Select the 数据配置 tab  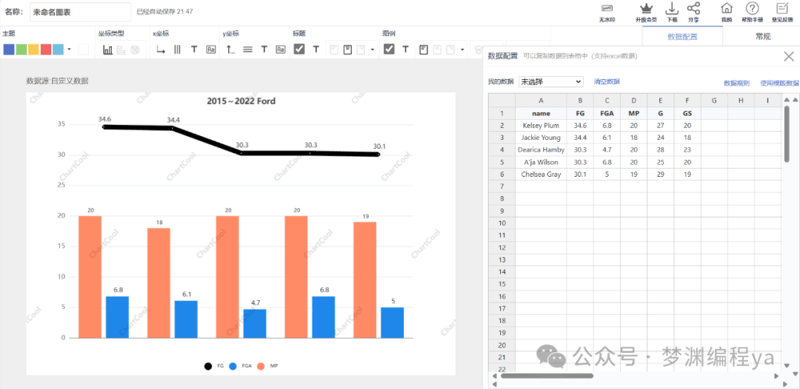point(683,36)
